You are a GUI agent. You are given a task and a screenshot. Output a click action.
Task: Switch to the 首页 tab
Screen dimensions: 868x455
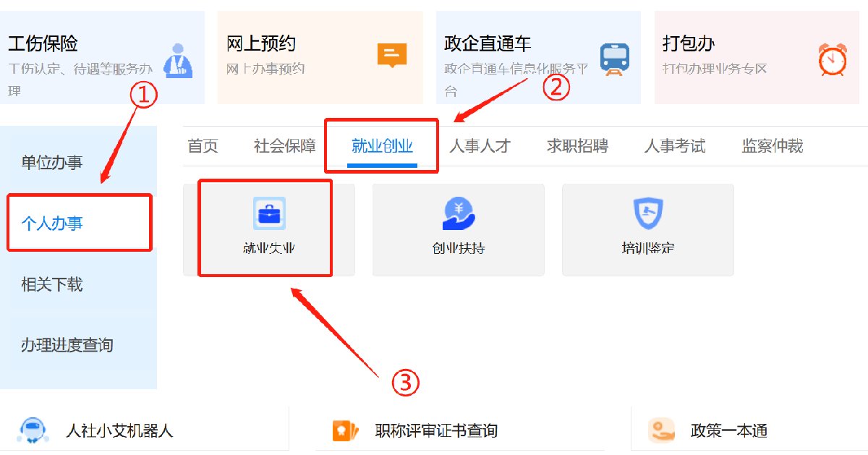tap(203, 146)
